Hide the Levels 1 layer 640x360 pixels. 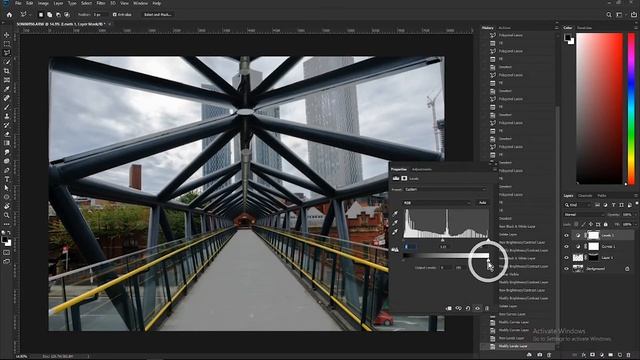566,236
